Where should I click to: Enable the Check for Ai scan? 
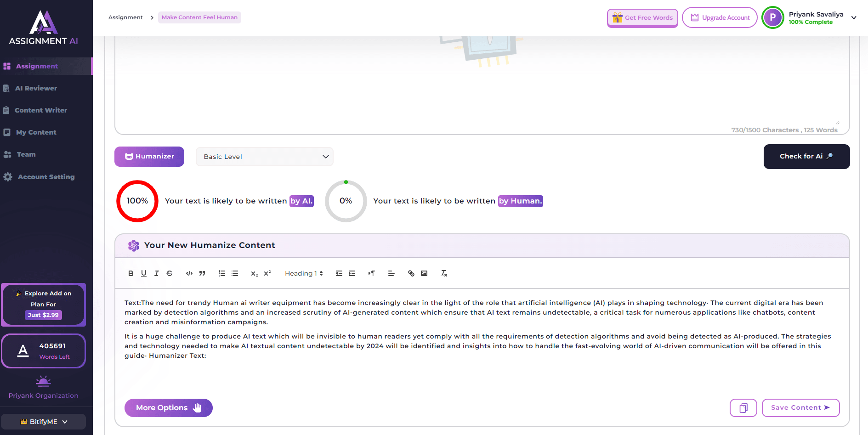[x=806, y=156]
